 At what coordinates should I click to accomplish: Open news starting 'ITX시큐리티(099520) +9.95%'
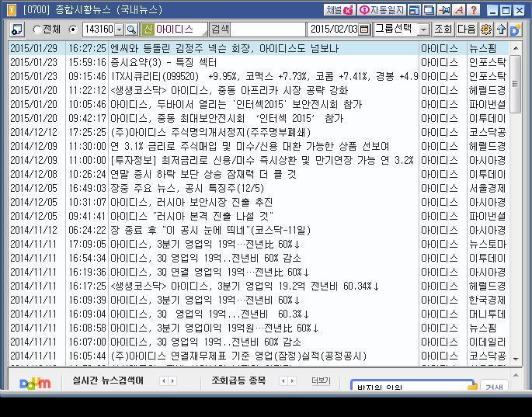[x=259, y=76]
